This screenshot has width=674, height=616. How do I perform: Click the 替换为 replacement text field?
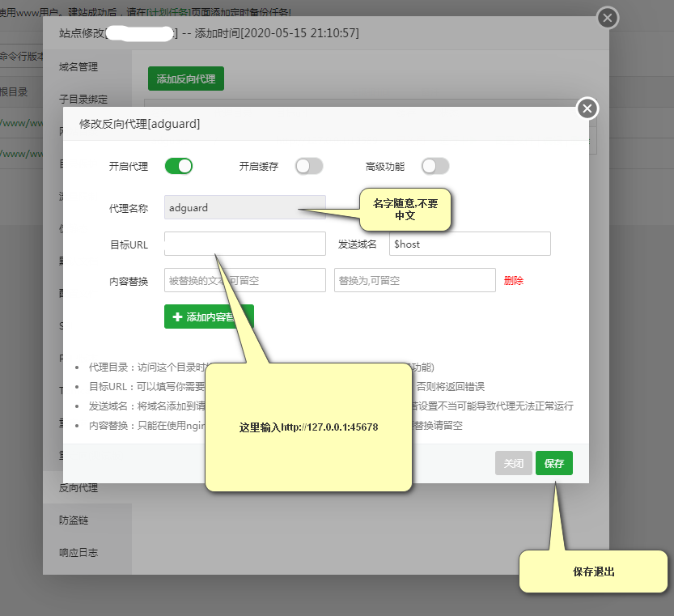(414, 280)
